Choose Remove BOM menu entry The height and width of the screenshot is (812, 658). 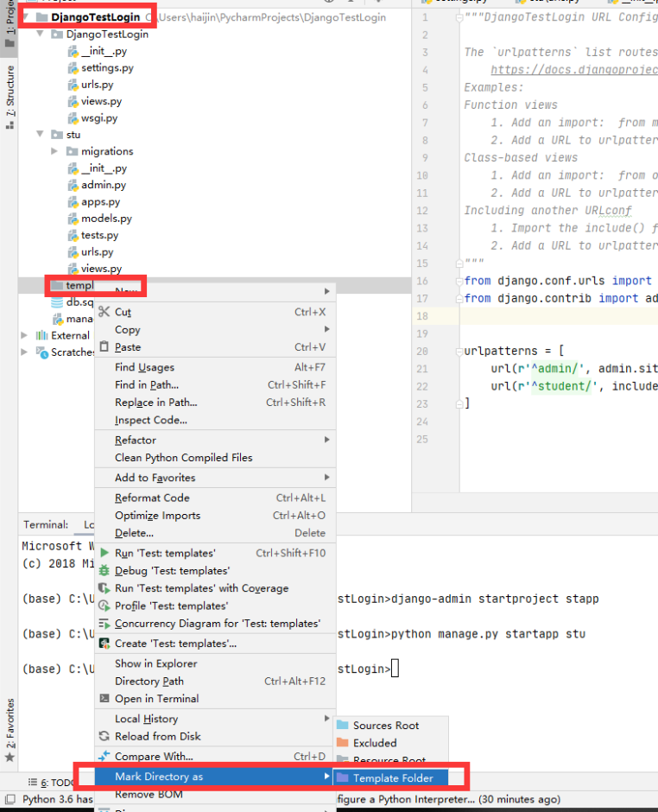215,795
